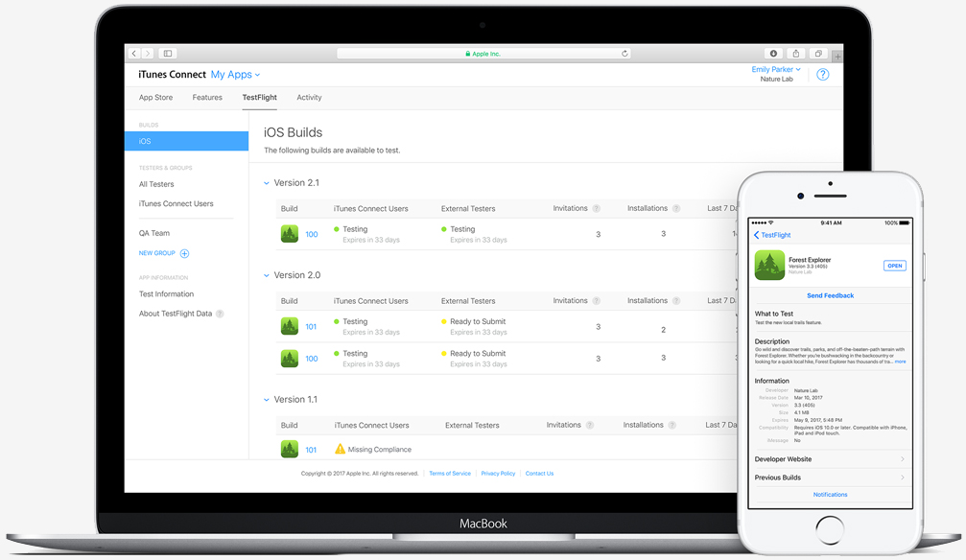Open Safari downloads icon

[773, 54]
